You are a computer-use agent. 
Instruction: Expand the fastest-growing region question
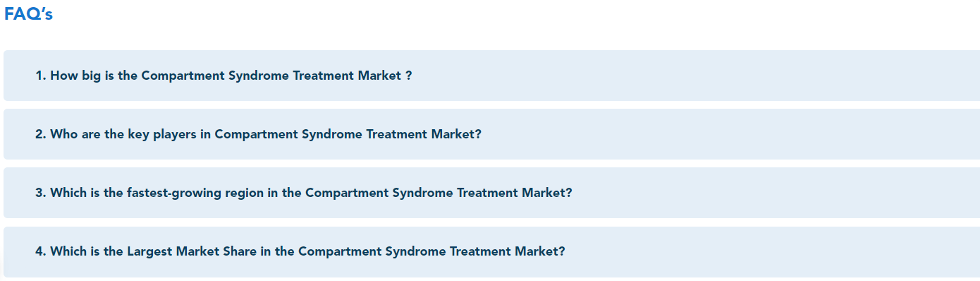coord(491,193)
